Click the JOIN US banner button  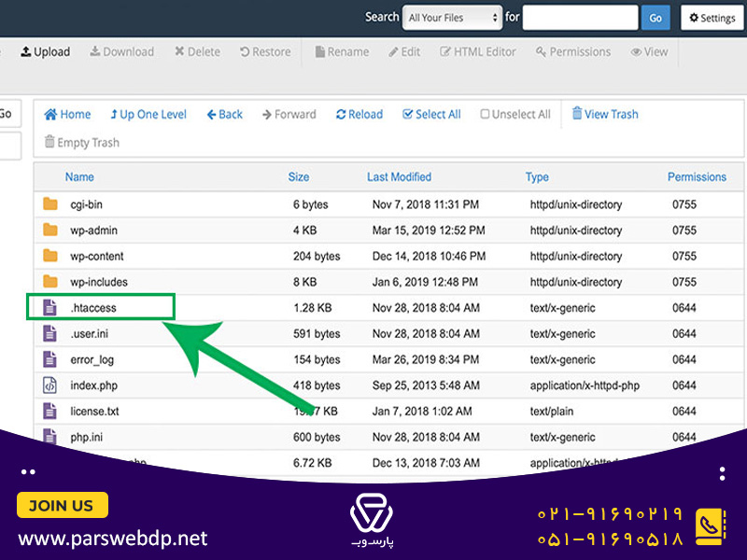point(62,505)
